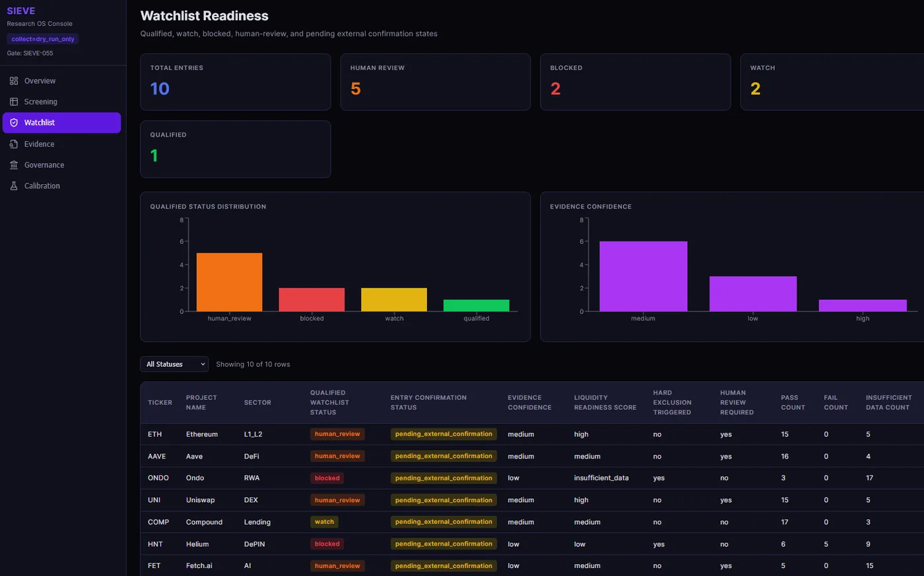Image resolution: width=924 pixels, height=576 pixels.
Task: Click the collect=dry_run_only badge
Action: 43,39
